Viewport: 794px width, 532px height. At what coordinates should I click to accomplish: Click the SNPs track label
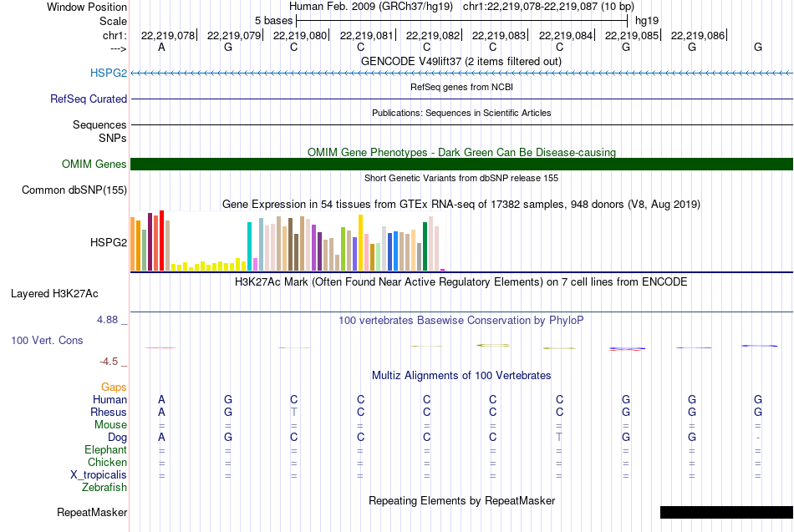(113, 138)
